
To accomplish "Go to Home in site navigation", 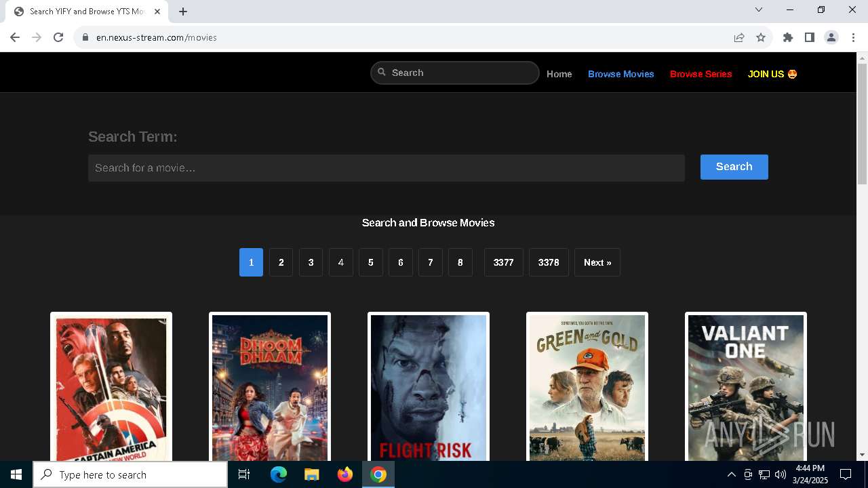I will tap(559, 74).
